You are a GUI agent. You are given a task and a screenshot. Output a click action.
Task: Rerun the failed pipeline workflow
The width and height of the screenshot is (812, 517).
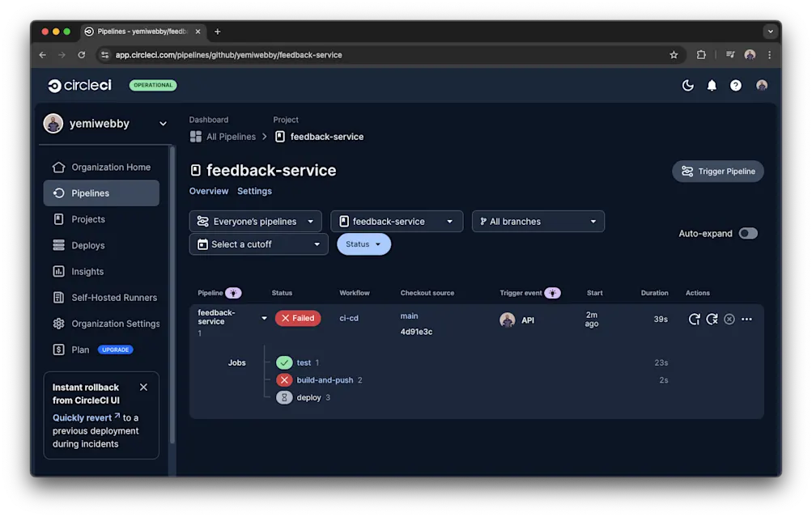tap(694, 319)
